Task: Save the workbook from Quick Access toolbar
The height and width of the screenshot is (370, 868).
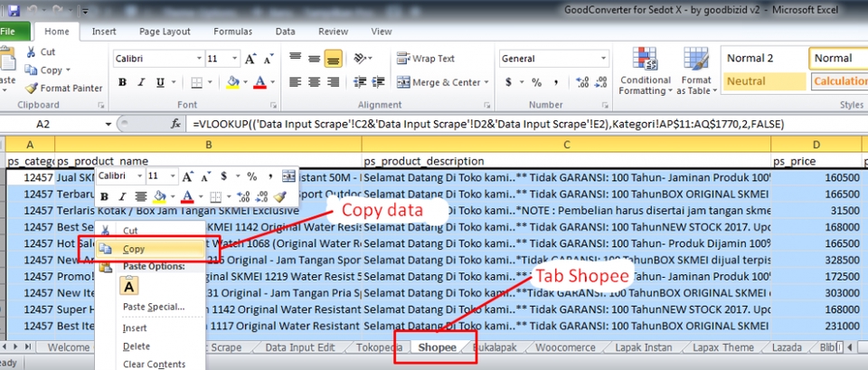Action: (x=14, y=9)
